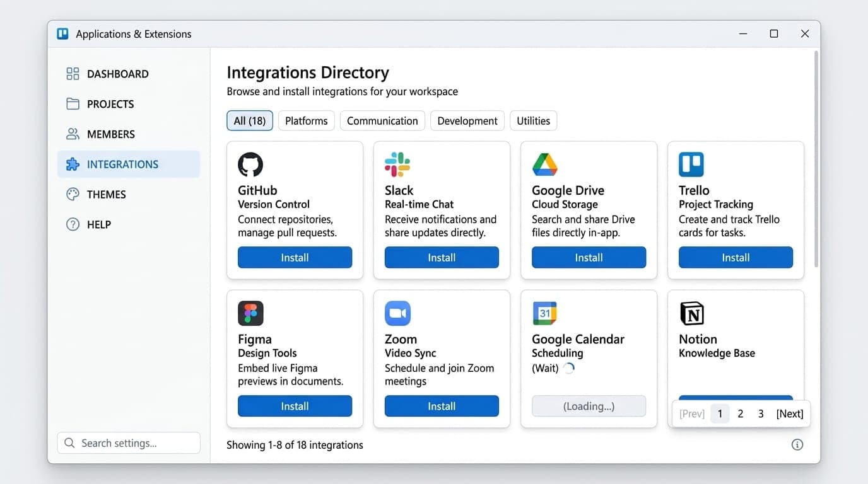Click the Themes palette icon
The image size is (868, 484).
(73, 194)
